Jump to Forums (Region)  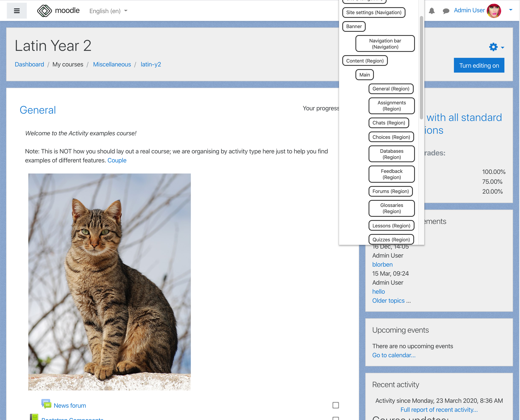click(x=391, y=191)
